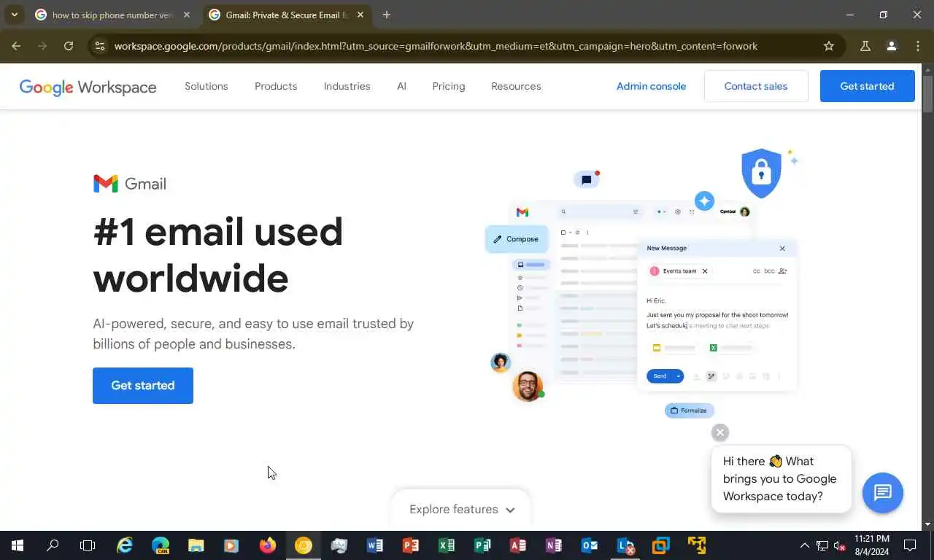Open the Resources menu

coord(516,86)
